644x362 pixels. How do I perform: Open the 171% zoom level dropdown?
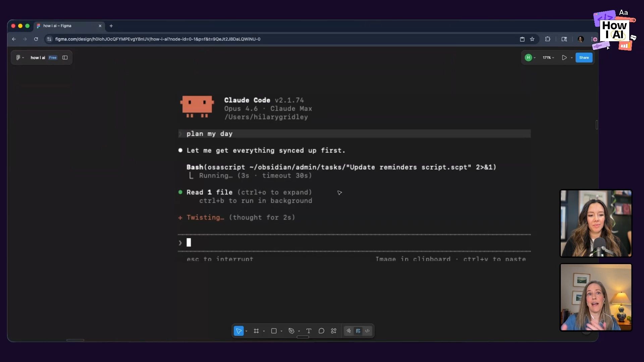pos(548,58)
